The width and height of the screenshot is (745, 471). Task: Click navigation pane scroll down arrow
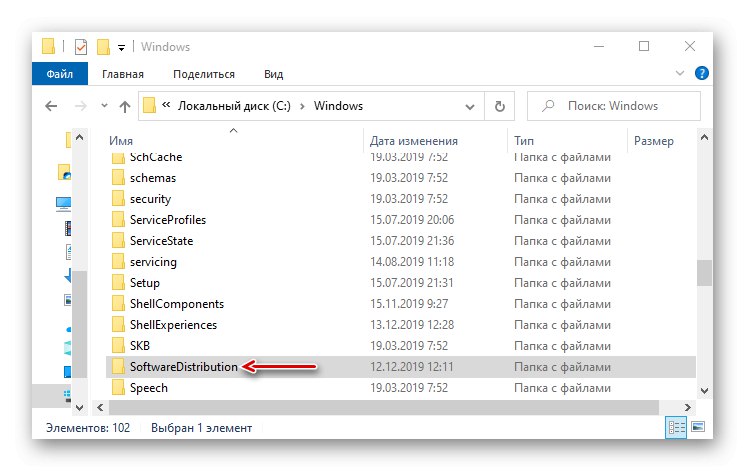79,407
